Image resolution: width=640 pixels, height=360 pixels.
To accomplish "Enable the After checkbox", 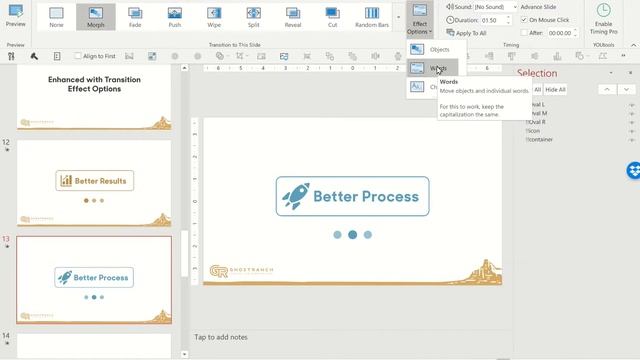I will tap(524, 33).
